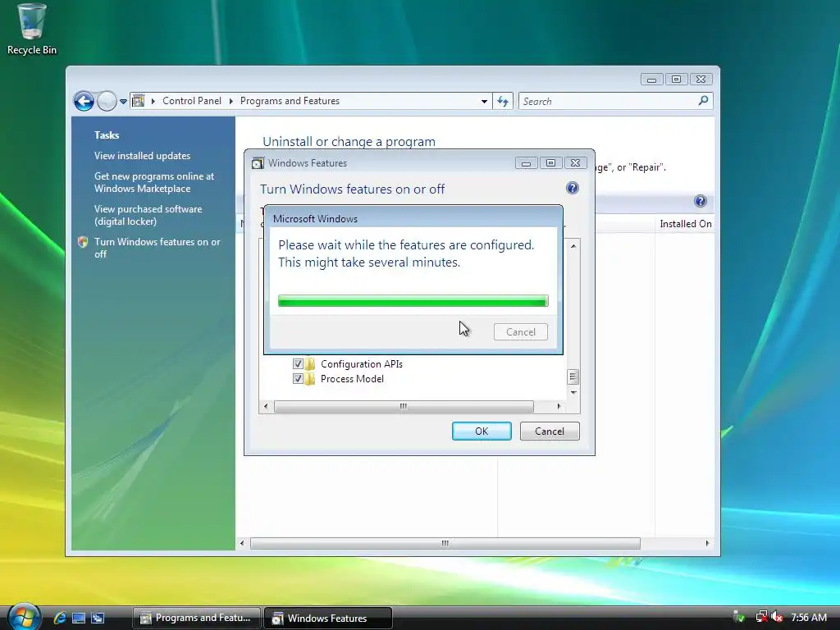The height and width of the screenshot is (630, 840).
Task: Maximize the Programs and Features window
Action: 676,80
